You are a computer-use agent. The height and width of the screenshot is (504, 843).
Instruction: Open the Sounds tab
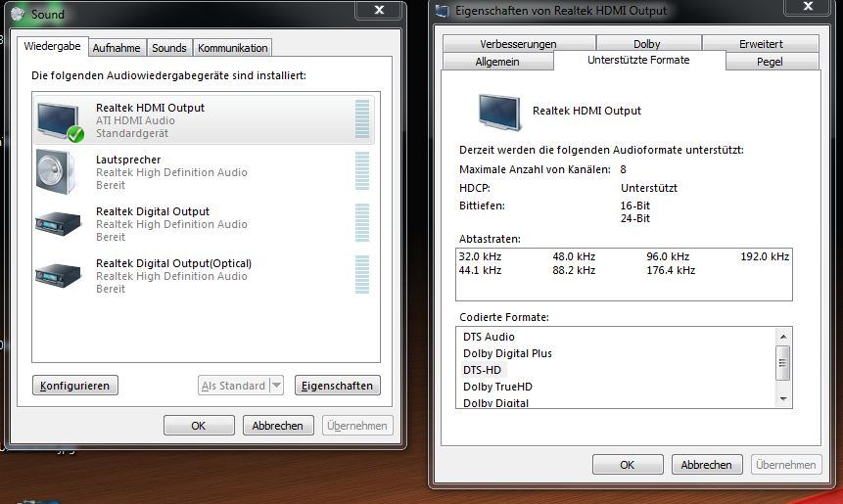tap(168, 48)
